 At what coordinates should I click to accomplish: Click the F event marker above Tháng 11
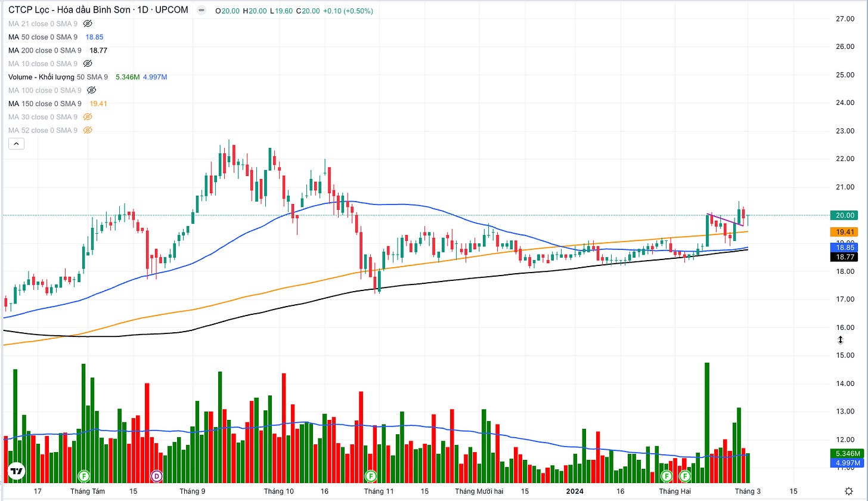(371, 476)
